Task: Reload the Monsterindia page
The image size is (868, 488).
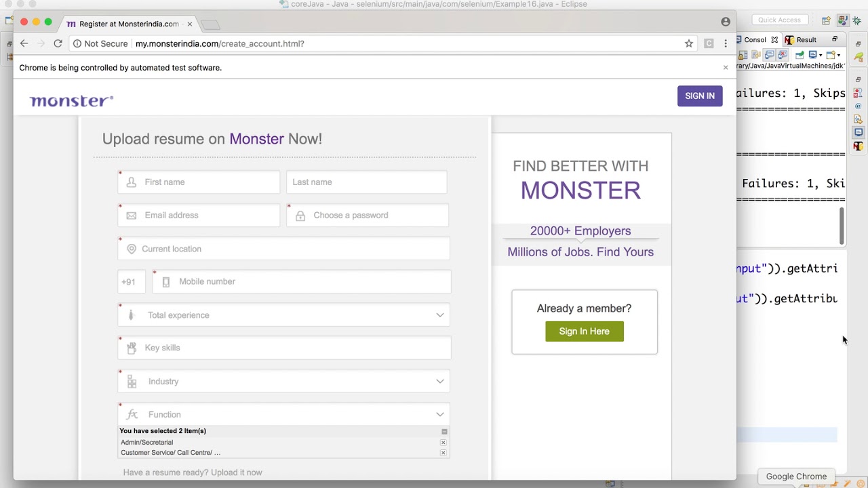Action: (58, 43)
